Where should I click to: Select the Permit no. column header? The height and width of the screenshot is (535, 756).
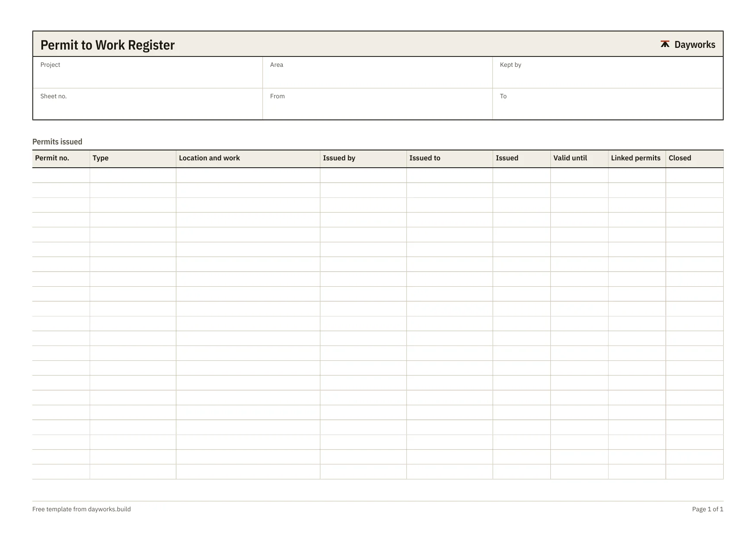pos(61,159)
